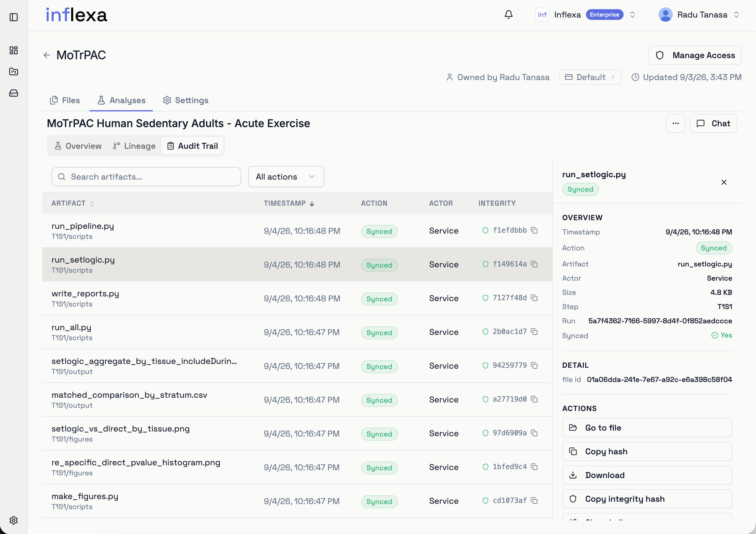The width and height of the screenshot is (756, 534).
Task: Click the Manage Access button
Action: tap(695, 55)
